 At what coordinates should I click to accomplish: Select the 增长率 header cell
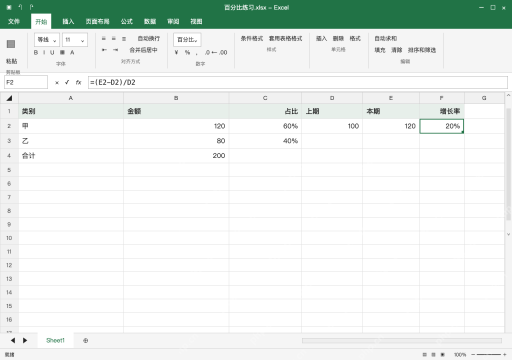[442, 111]
